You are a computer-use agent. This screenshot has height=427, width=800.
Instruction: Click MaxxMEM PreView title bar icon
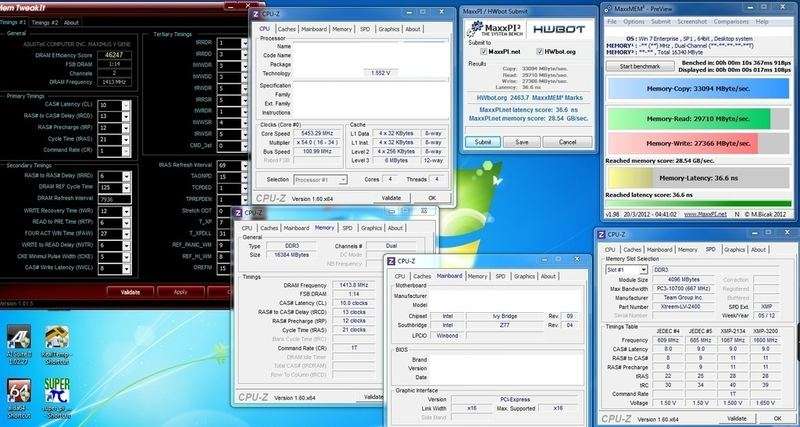[x=607, y=9]
